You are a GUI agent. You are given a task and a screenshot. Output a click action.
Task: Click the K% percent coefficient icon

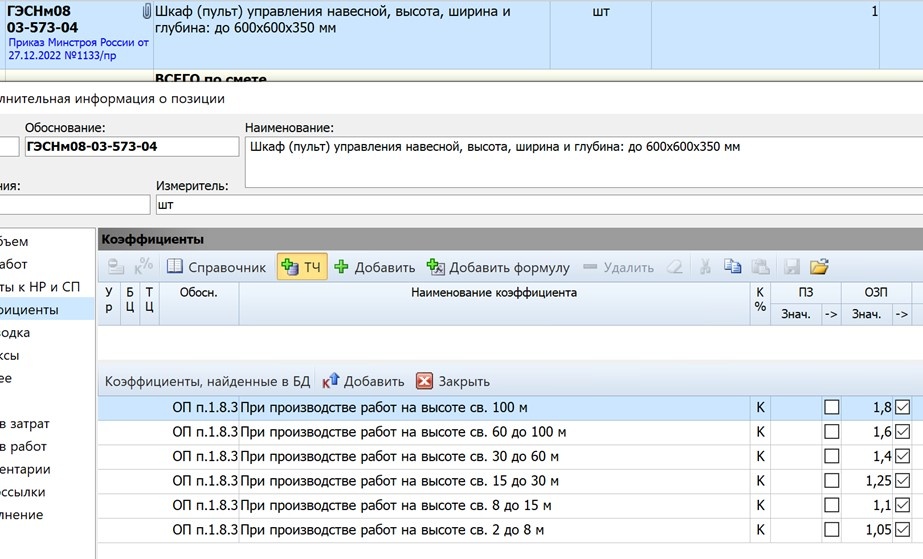tap(143, 267)
